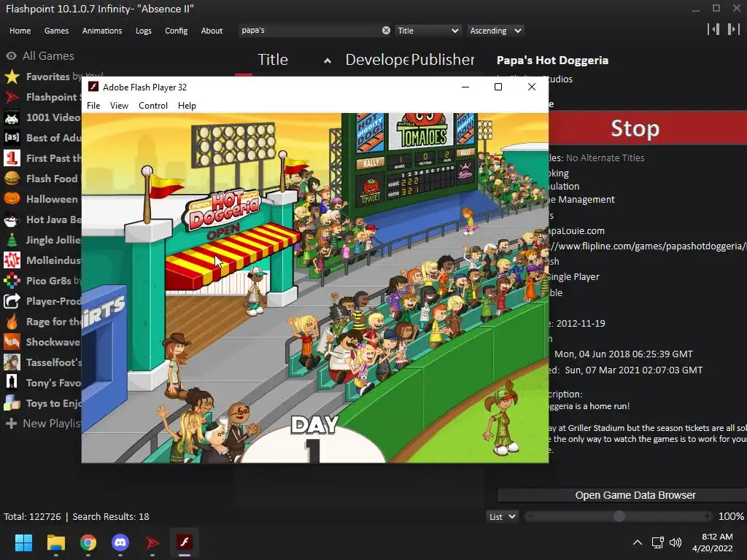Launch Google Chrome from the taskbar
Image resolution: width=747 pixels, height=560 pixels.
(x=88, y=542)
